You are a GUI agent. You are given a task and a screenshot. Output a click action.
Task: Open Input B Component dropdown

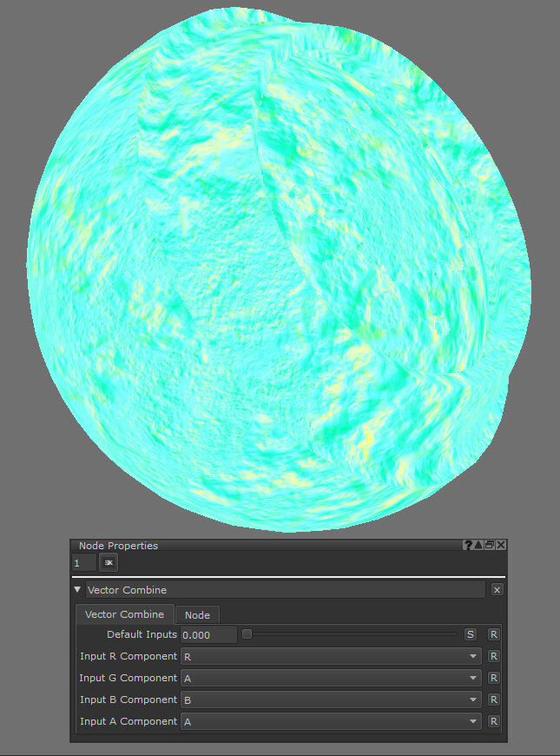(x=331, y=700)
